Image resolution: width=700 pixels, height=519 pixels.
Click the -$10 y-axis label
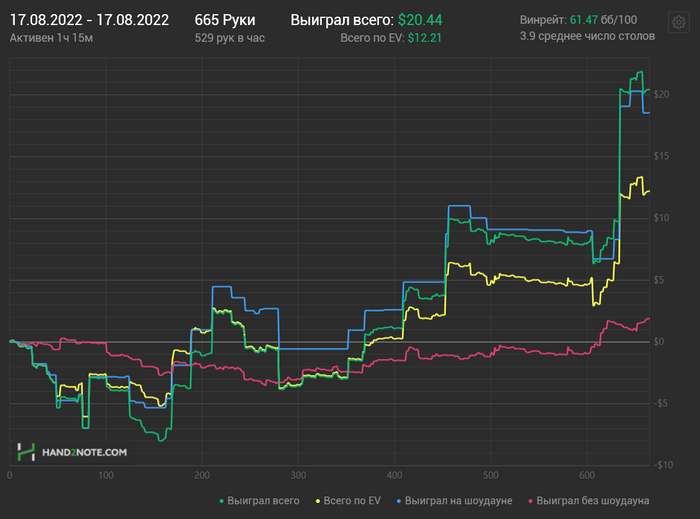663,465
